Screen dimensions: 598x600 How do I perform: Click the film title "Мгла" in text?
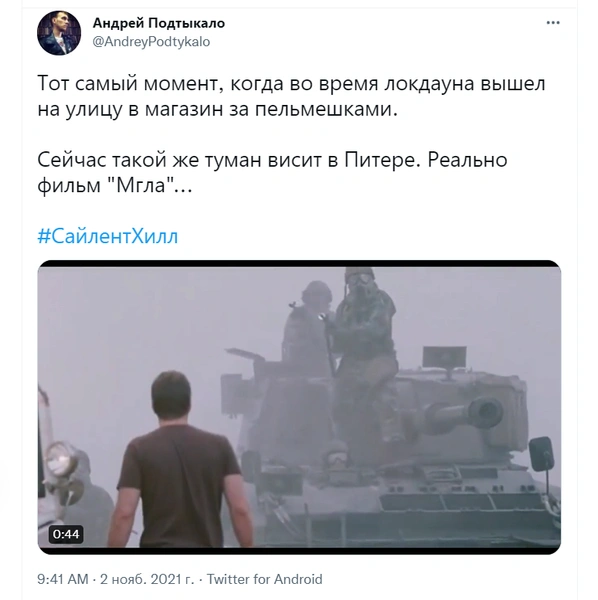click(x=139, y=186)
